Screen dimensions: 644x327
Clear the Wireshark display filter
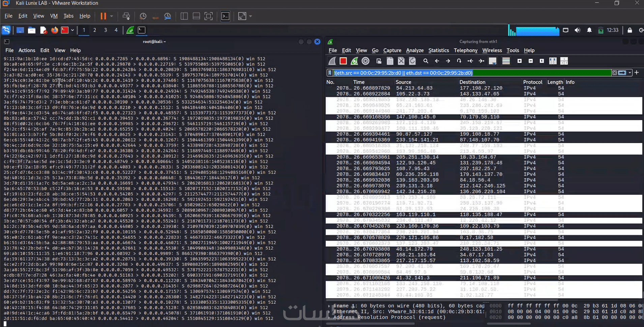pyautogui.click(x=615, y=73)
